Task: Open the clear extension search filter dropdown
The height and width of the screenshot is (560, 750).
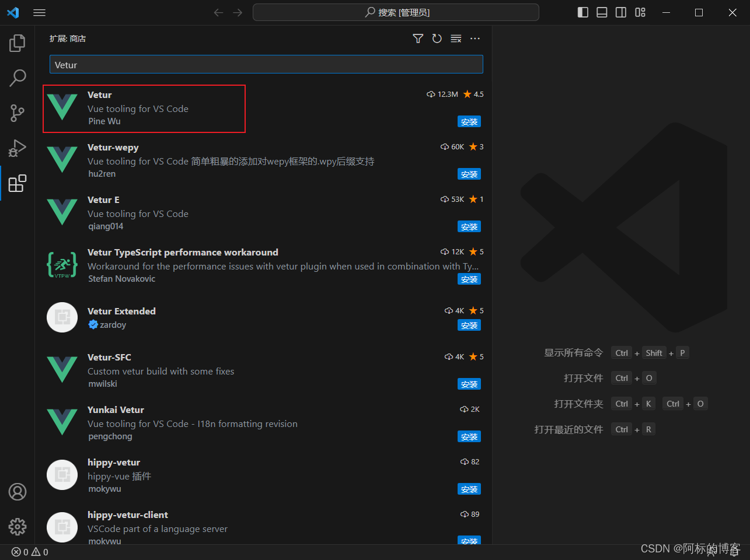Action: pyautogui.click(x=456, y=38)
